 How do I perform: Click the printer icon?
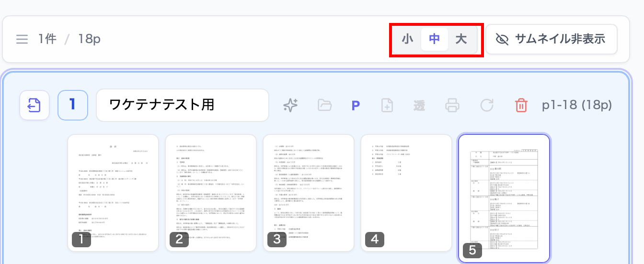tap(453, 105)
